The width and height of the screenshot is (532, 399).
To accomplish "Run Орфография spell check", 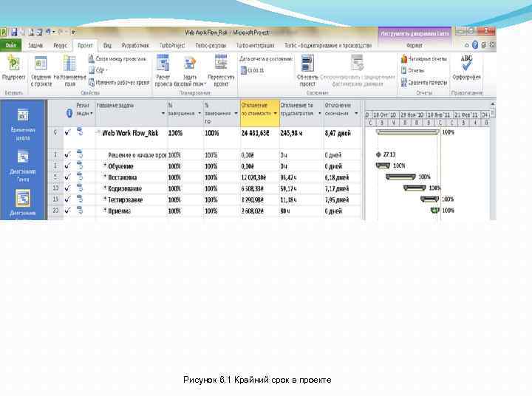I will (466, 68).
